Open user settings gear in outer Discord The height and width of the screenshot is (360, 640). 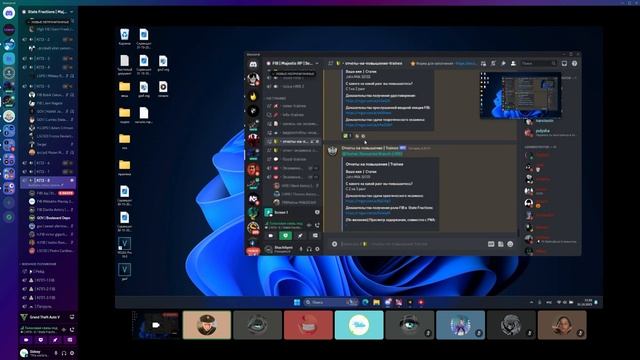[72, 353]
